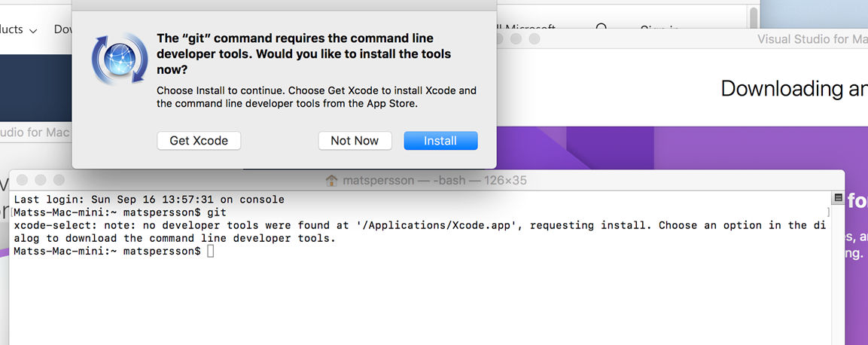Screen dimensions: 868x345
Task: Click the Terminal title 'matspersson — -bash — 126×35'
Action: (434, 181)
